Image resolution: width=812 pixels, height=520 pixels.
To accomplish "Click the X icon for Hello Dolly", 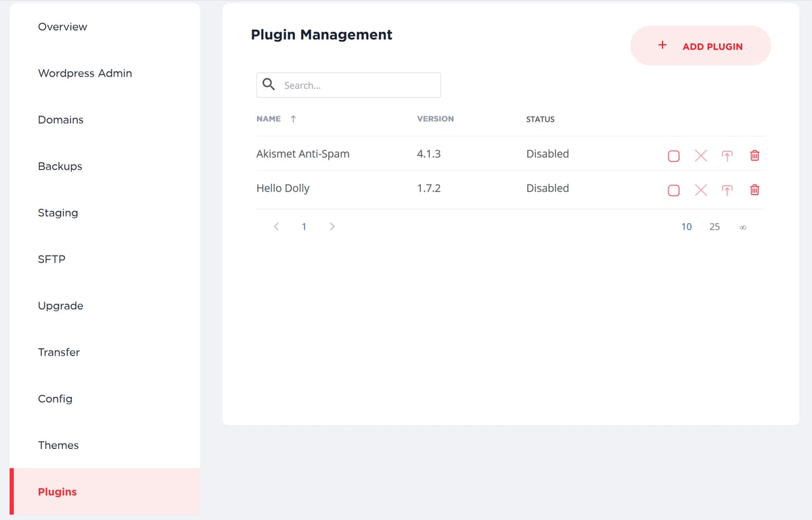I will (701, 191).
